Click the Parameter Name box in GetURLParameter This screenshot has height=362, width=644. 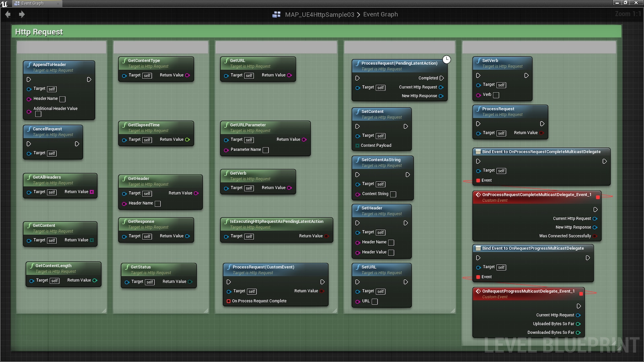266,150
